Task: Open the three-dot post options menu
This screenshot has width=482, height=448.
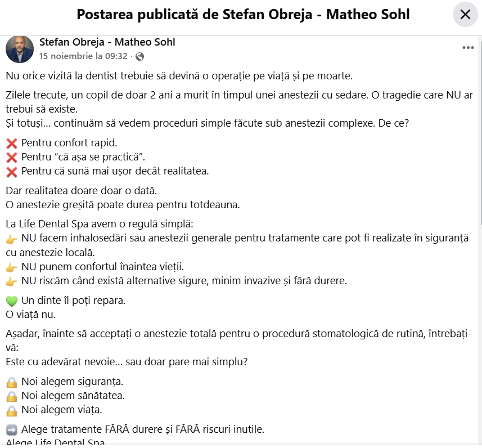Action: pos(468,48)
